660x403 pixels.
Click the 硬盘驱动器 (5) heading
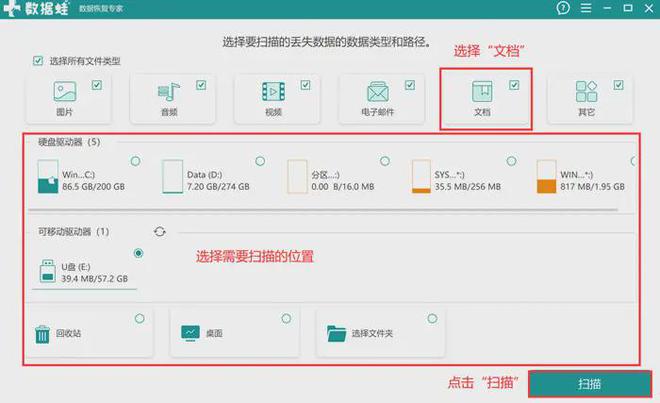[x=69, y=142]
